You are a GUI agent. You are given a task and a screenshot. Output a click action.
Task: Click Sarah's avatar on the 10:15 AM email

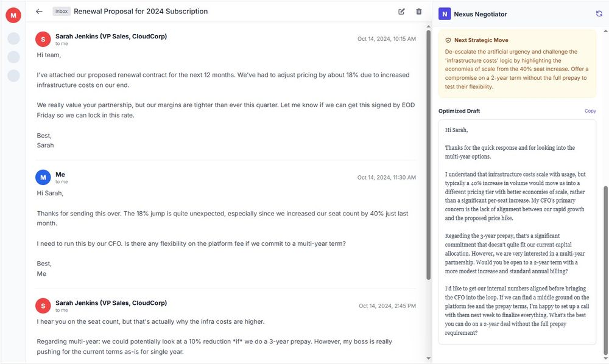(x=43, y=39)
